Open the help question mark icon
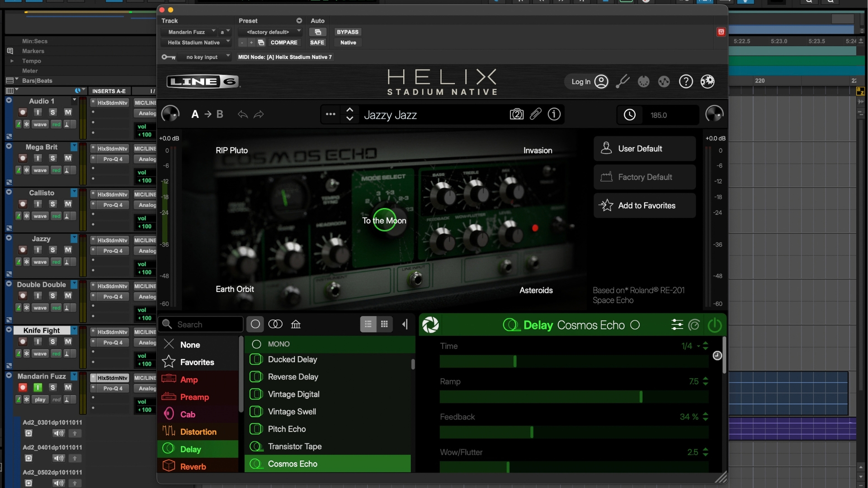868x488 pixels. tap(686, 82)
